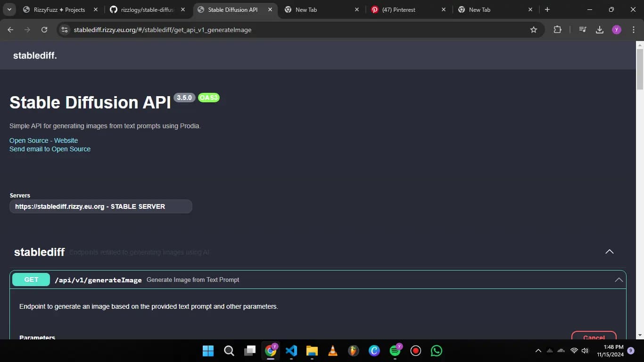Screen dimensions: 644x362
Task: Open VLC media player from the taskbar
Action: coord(333,351)
